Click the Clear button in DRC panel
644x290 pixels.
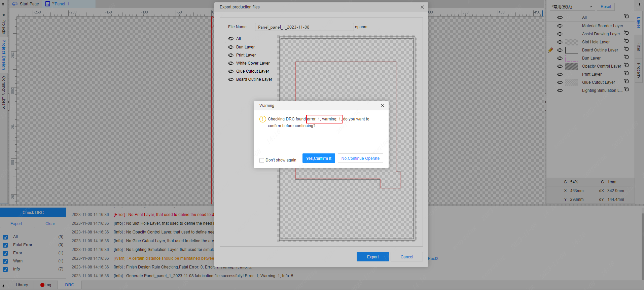(x=50, y=223)
